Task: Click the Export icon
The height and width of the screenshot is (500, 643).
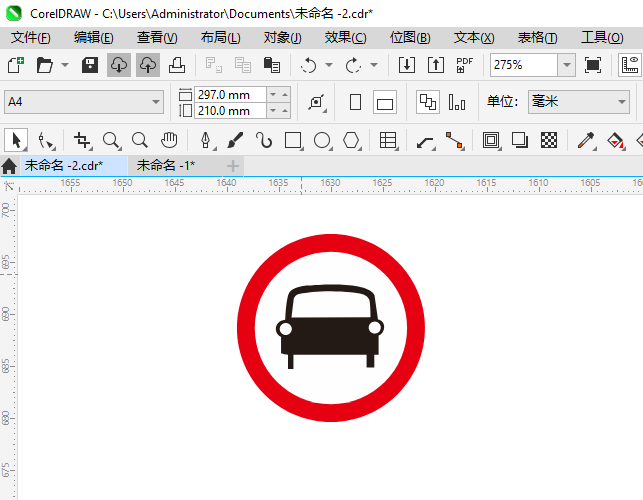Action: click(x=436, y=65)
